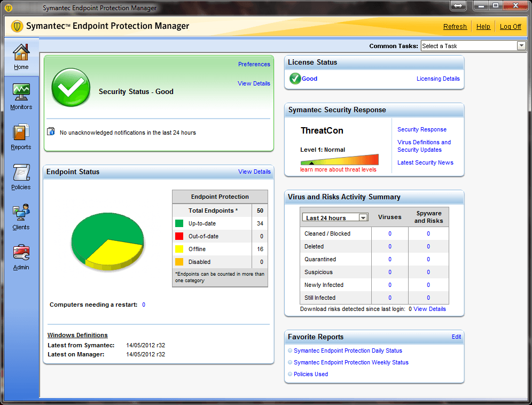Open the Security Response link

coord(422,129)
